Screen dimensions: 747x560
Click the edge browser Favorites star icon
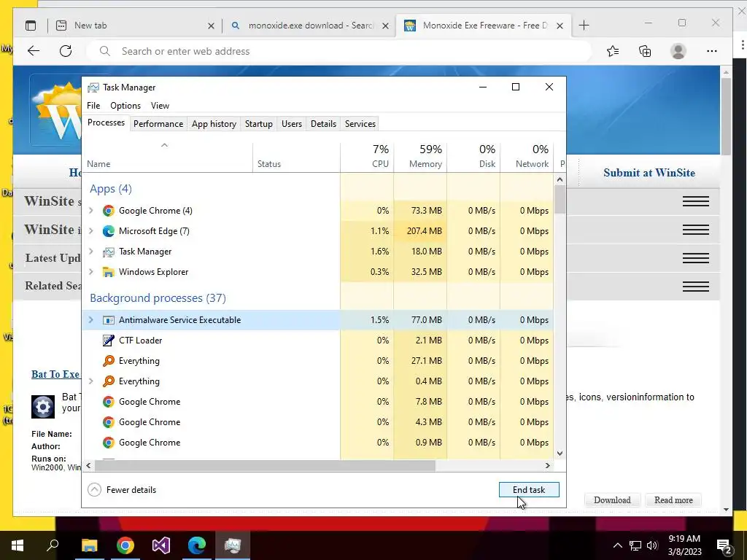click(x=613, y=51)
